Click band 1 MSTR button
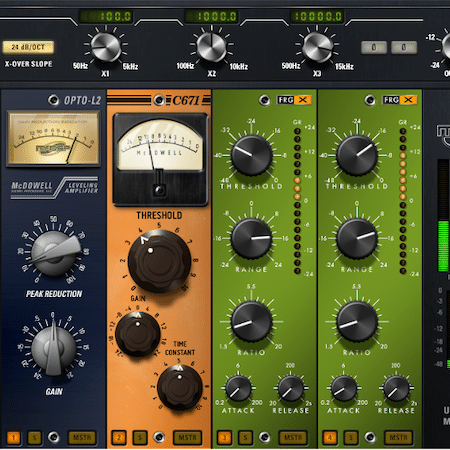The width and height of the screenshot is (450, 450). (82, 438)
